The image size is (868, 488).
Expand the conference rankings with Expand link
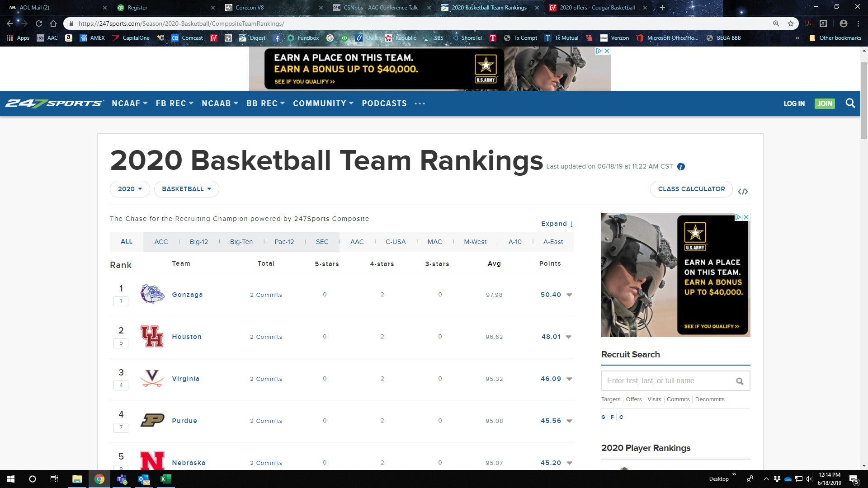point(557,224)
